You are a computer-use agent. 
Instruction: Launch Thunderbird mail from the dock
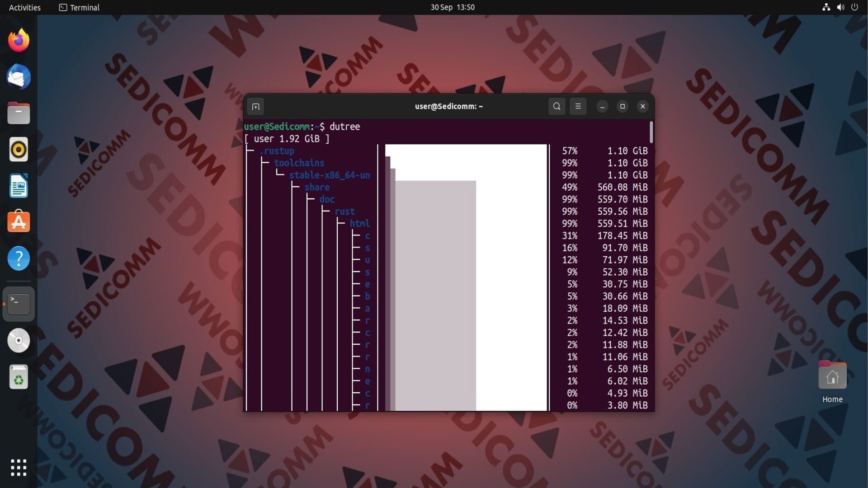pyautogui.click(x=19, y=77)
